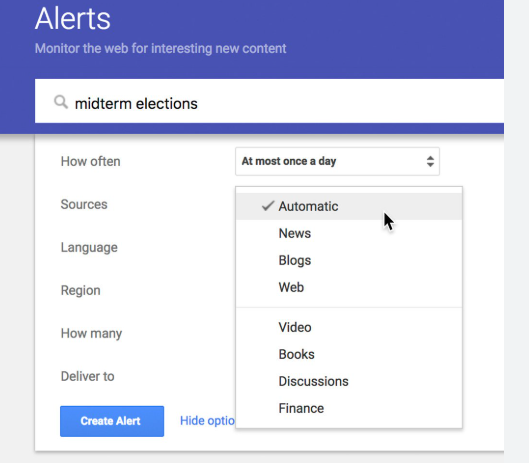The height and width of the screenshot is (463, 529).
Task: Click the up-down arrows on frequency selector
Action: tap(430, 161)
